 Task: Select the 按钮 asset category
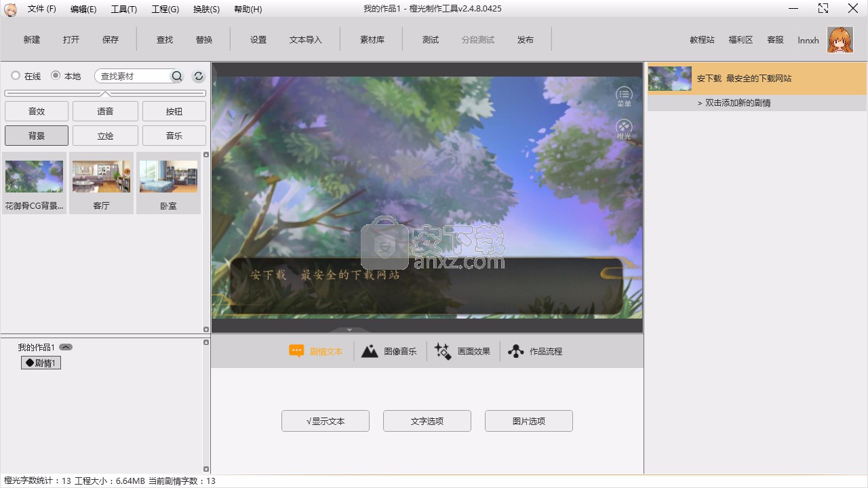[174, 112]
